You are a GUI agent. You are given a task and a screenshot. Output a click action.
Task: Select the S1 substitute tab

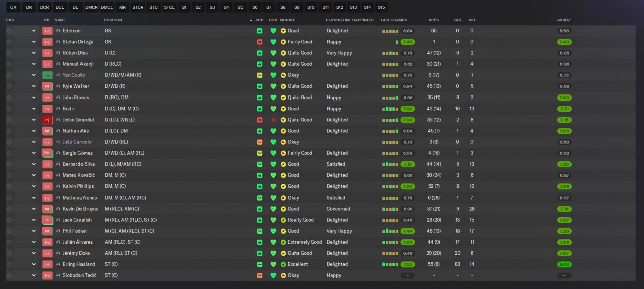click(x=184, y=7)
